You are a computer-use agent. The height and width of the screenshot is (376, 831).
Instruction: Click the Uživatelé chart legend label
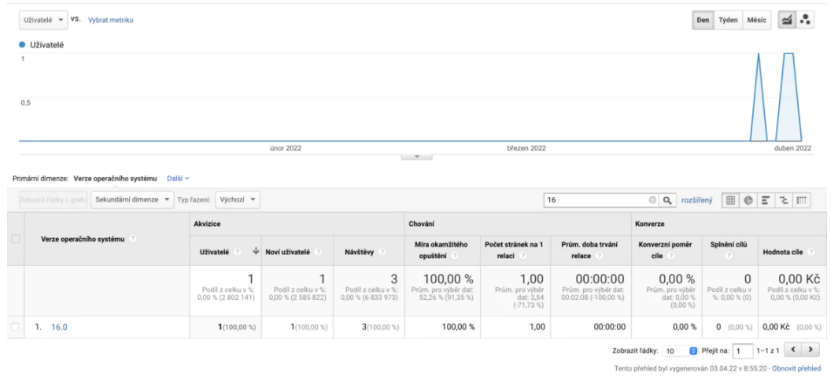click(x=47, y=45)
